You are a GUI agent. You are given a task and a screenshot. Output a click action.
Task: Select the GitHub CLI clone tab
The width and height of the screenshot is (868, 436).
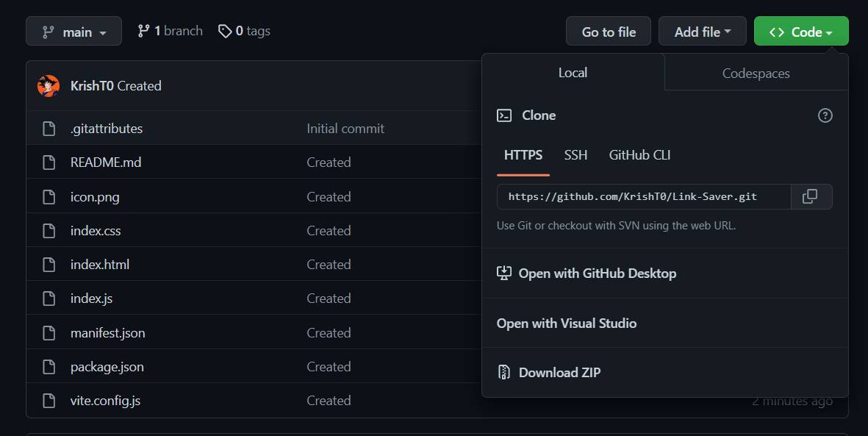(639, 155)
